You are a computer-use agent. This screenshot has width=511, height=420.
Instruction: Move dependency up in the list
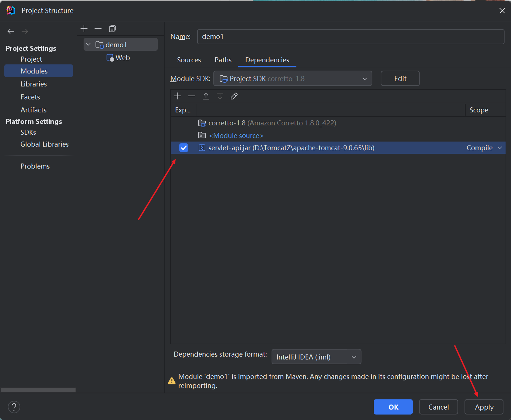pos(206,96)
